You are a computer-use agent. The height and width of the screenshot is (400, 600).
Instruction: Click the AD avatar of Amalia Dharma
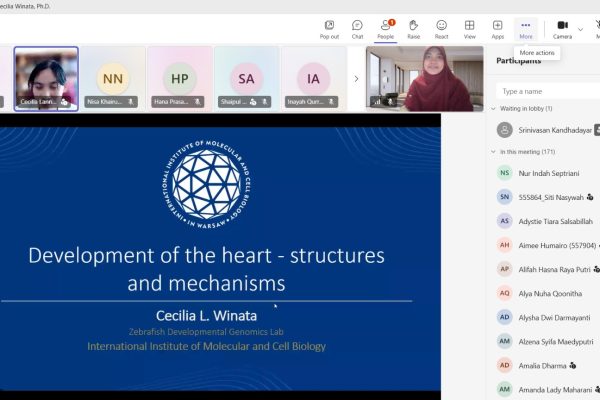point(505,366)
